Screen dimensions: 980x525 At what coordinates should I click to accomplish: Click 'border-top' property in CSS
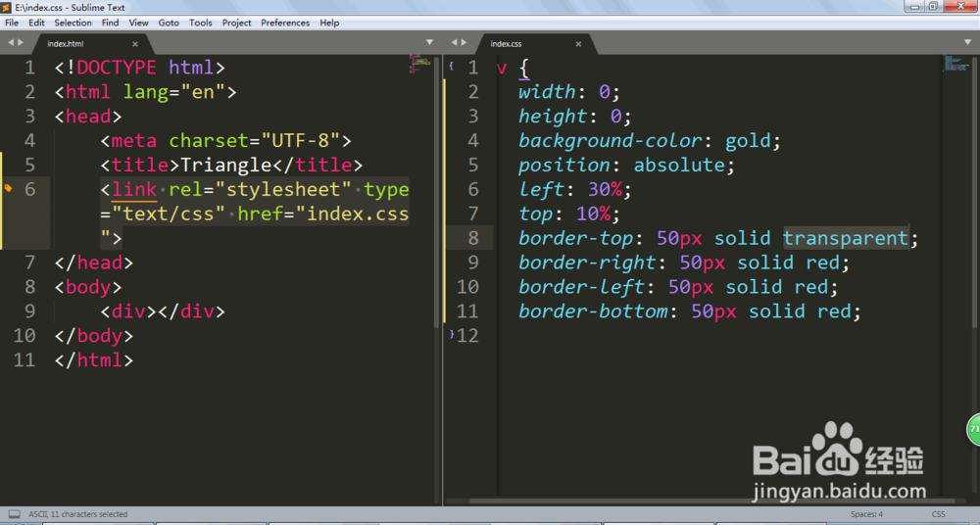[576, 237]
